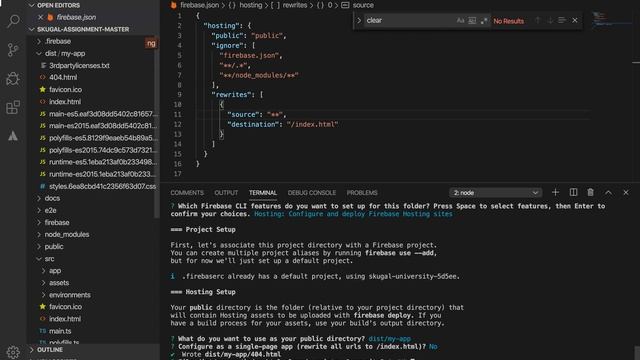
Task: Open the Run and Debug view
Action: [x=13, y=79]
